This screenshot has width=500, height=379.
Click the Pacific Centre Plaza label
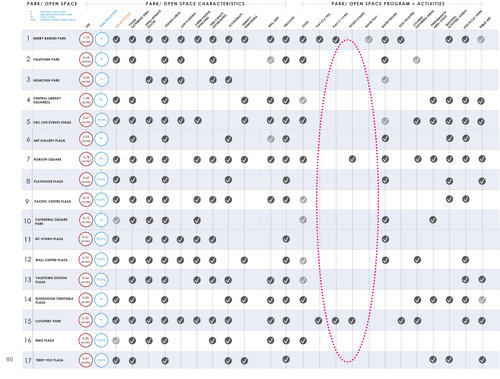pyautogui.click(x=53, y=201)
